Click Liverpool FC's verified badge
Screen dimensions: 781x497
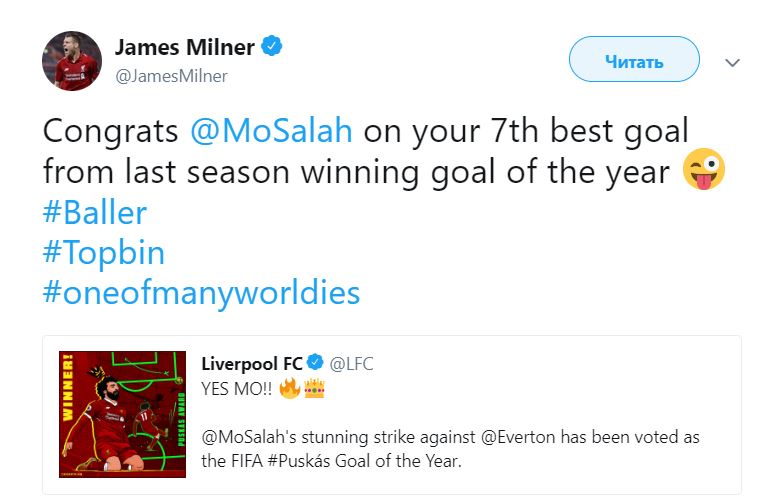point(315,363)
